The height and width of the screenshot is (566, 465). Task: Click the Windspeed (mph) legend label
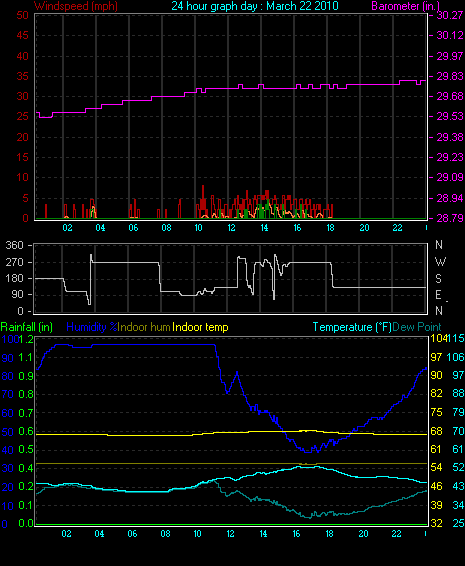click(x=76, y=6)
